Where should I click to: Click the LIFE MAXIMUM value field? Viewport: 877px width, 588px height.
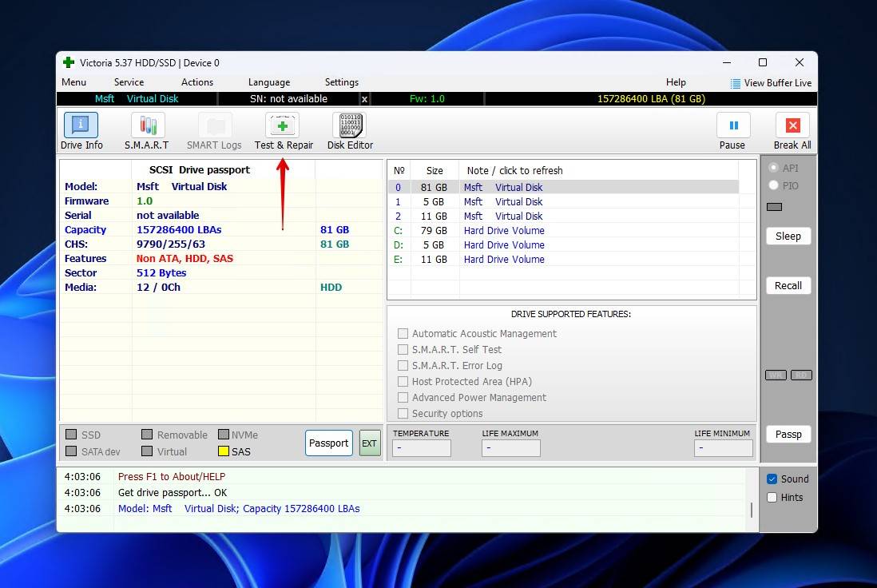[x=510, y=448]
